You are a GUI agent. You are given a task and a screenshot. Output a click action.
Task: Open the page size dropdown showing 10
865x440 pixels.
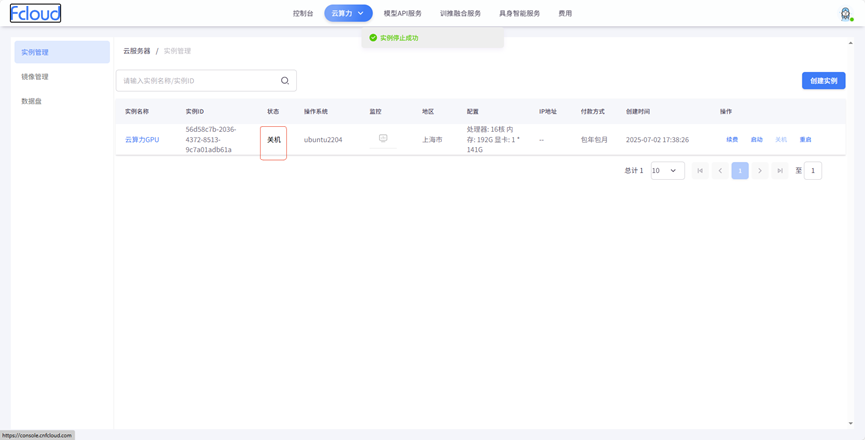tap(667, 171)
